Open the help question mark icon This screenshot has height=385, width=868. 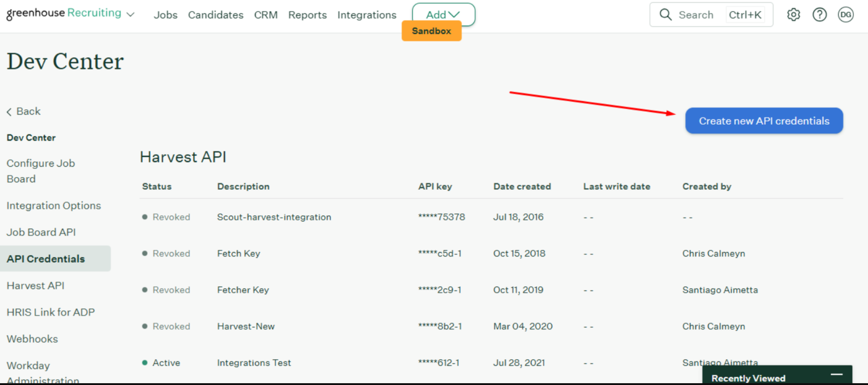tap(820, 15)
